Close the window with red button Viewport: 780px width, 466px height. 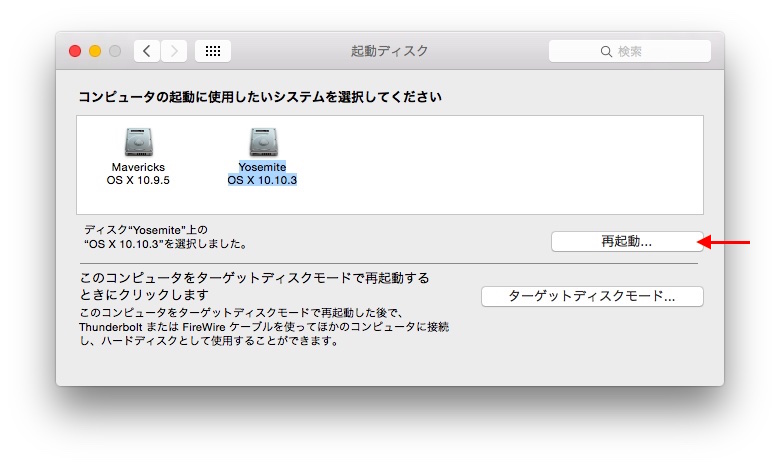click(x=75, y=51)
